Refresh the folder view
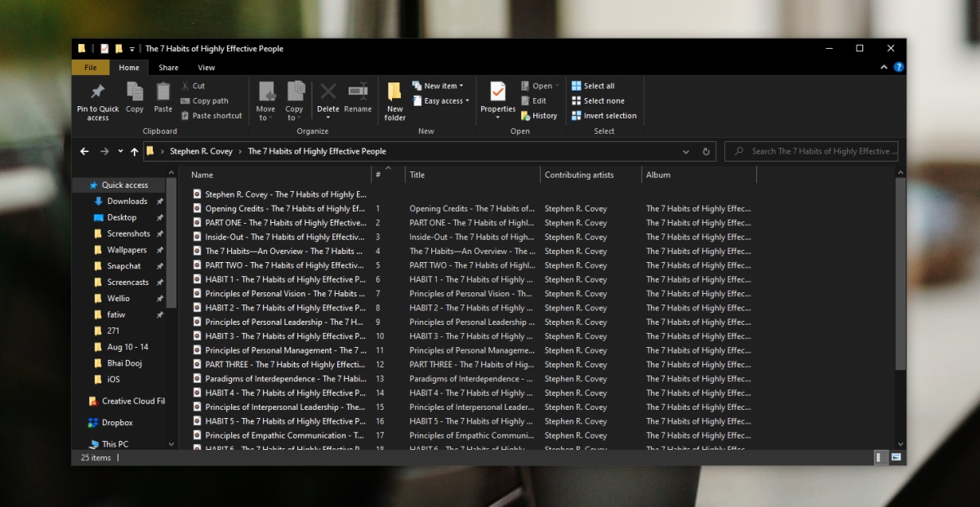The height and width of the screenshot is (507, 980). (x=706, y=151)
